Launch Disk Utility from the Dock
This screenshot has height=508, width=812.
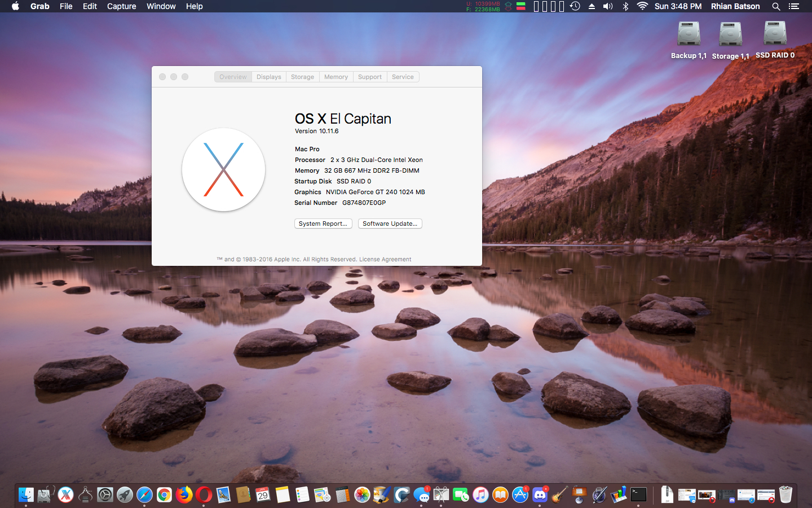click(46, 495)
